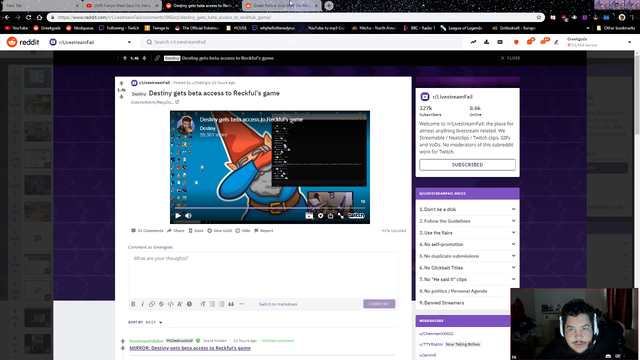Open chat icon in Reddit header
This screenshot has width=640, height=360.
531,42
